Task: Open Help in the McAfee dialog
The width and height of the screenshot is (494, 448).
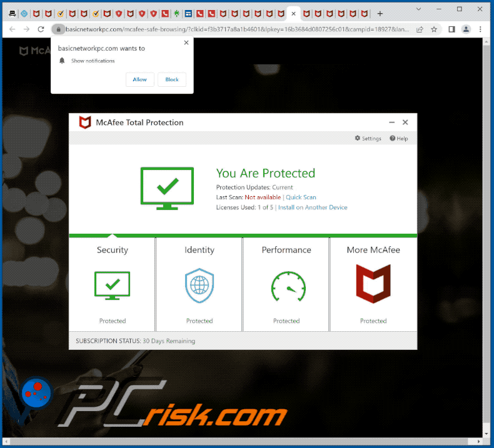Action: (x=398, y=138)
